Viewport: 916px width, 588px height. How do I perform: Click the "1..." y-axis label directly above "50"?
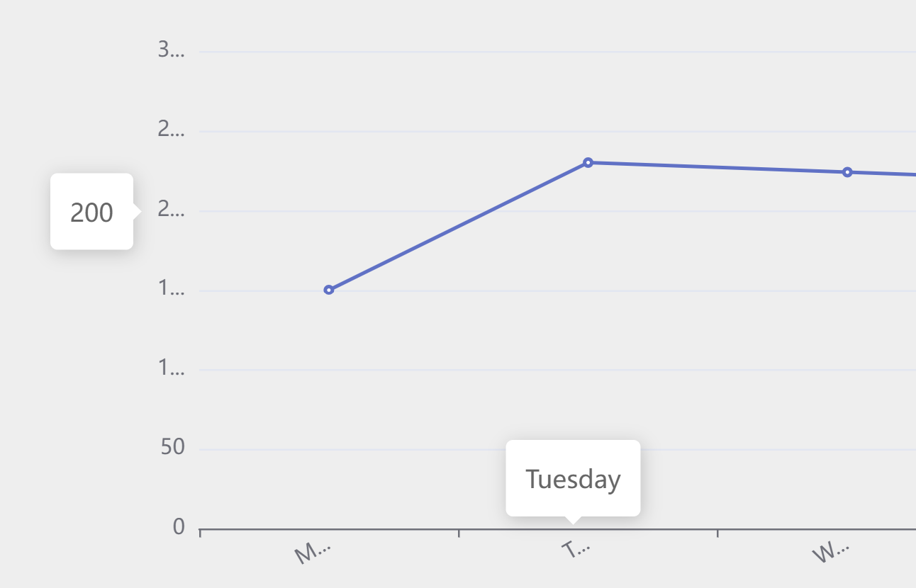pos(171,368)
